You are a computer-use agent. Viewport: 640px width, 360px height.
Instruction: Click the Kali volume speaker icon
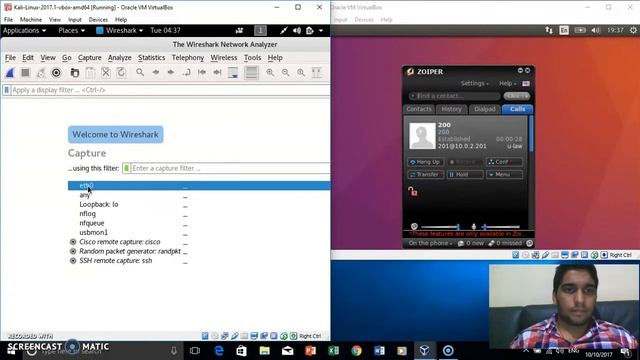pyautogui.click(x=297, y=31)
